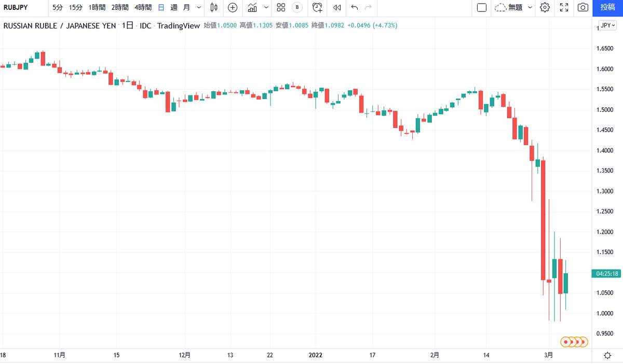Open chart settings gear icon
The image size is (623, 364).
pyautogui.click(x=545, y=7)
